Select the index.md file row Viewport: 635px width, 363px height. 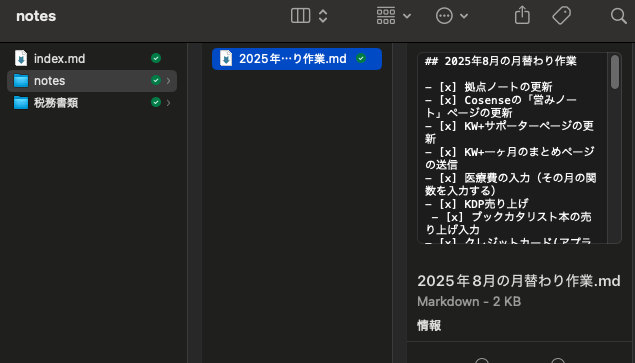click(x=92, y=58)
